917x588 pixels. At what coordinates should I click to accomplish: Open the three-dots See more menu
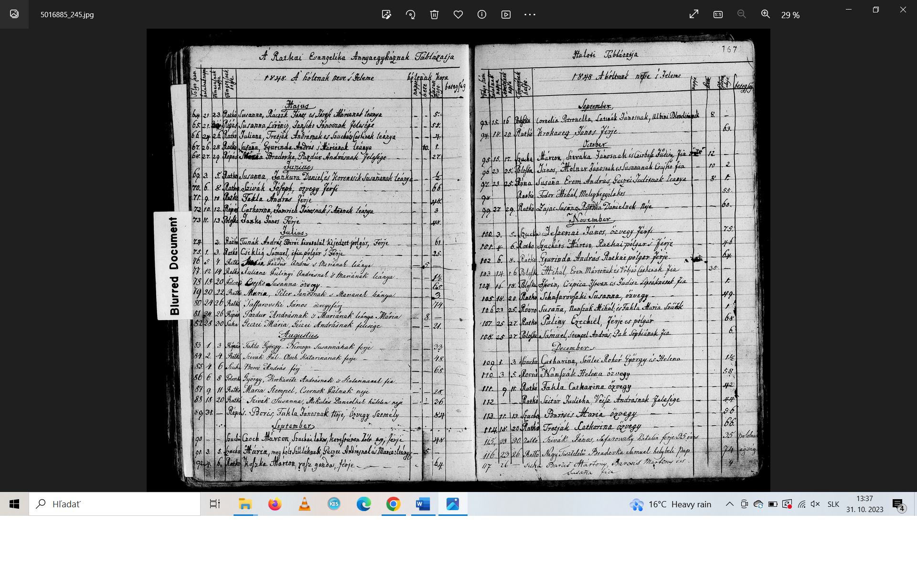coord(530,14)
